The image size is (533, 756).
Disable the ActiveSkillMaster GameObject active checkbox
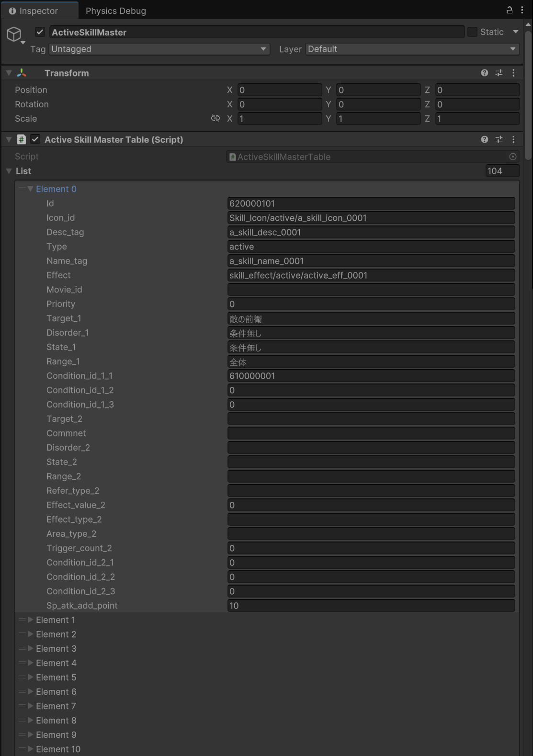tap(40, 32)
